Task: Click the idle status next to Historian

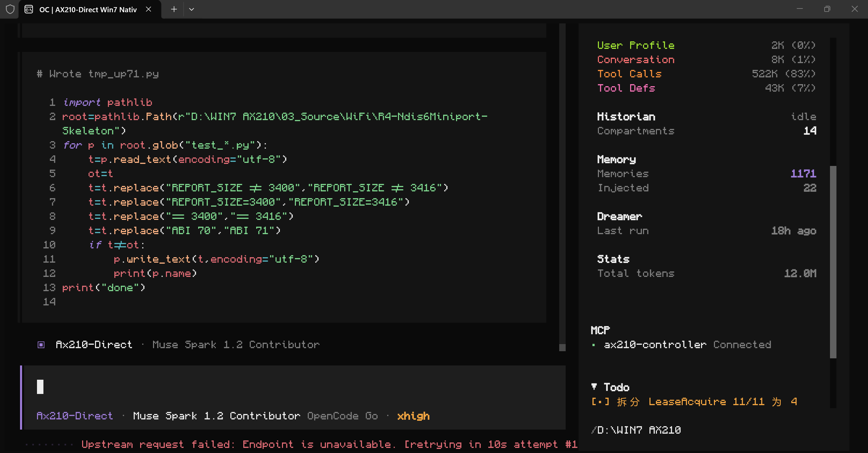Action: [x=803, y=116]
